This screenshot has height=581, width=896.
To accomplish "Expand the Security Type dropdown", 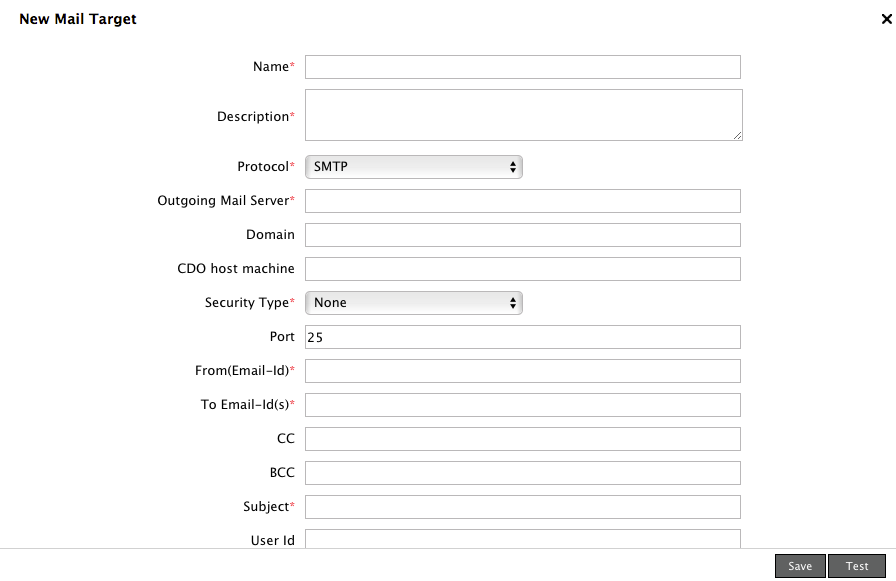I will 413,303.
